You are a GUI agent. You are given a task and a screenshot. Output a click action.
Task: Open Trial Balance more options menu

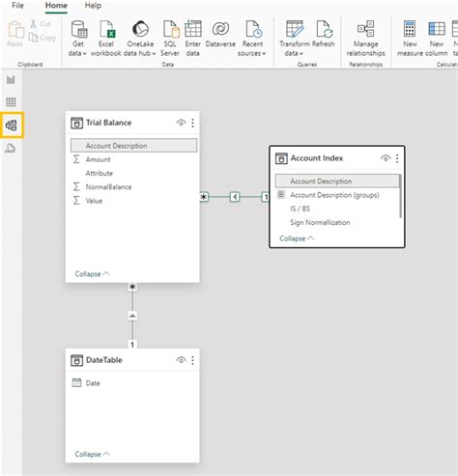coord(192,123)
